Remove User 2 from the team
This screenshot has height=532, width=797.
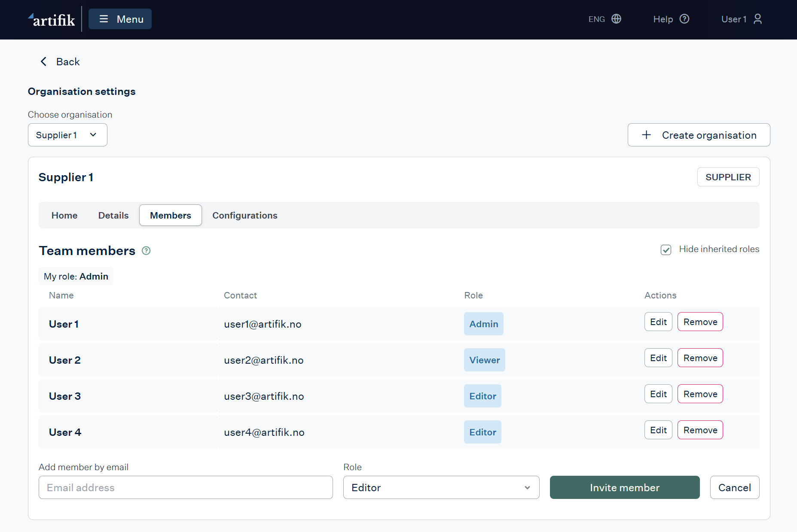(x=700, y=358)
